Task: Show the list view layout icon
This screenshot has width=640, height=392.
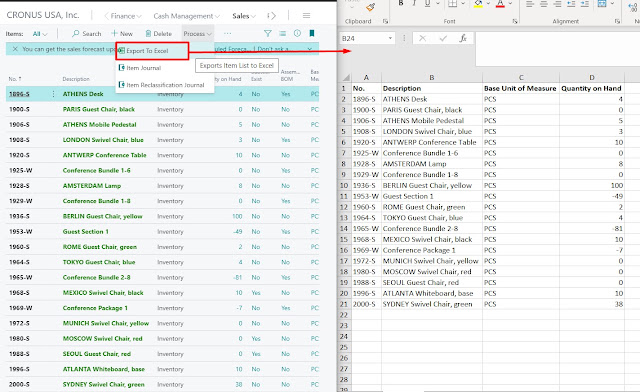Action: tap(282, 33)
